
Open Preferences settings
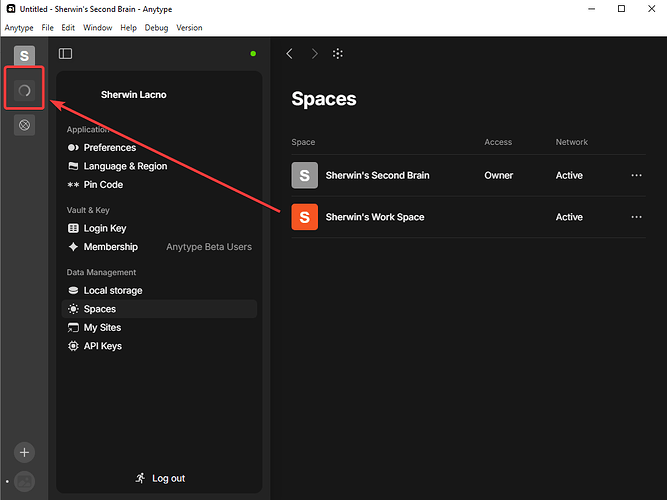click(x=159, y=148)
